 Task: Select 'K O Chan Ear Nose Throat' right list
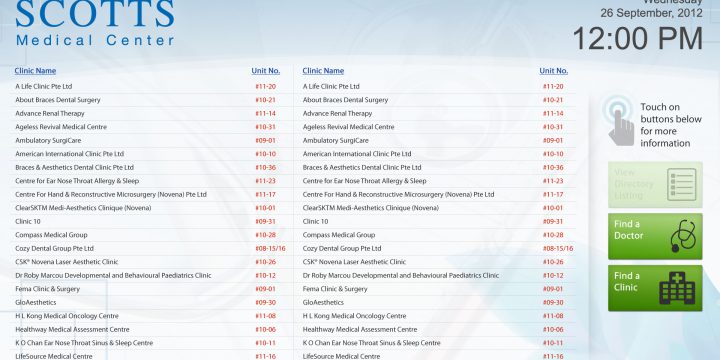[x=371, y=343]
